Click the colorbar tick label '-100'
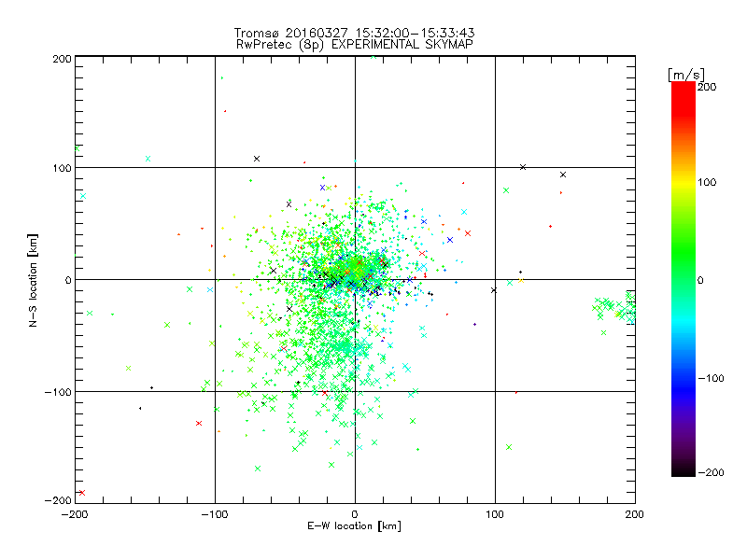 [x=711, y=379]
